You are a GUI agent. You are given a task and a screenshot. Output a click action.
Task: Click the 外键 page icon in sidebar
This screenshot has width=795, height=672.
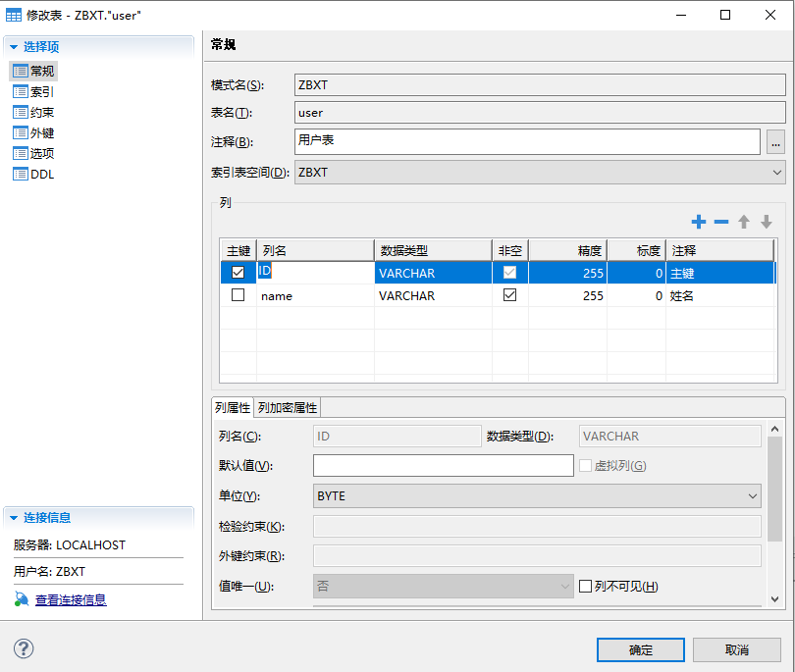tap(21, 132)
